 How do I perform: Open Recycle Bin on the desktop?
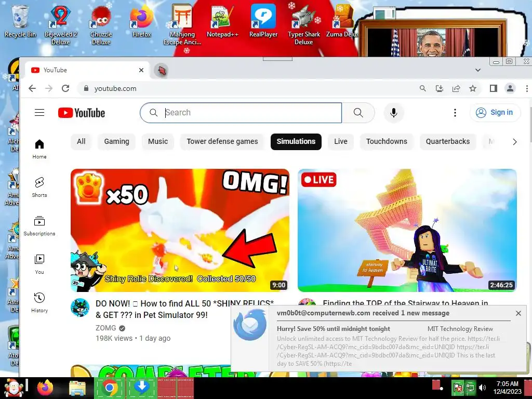pyautogui.click(x=20, y=20)
